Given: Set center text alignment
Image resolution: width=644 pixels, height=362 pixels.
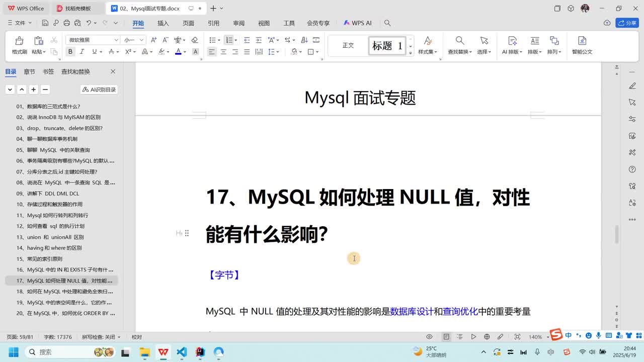Looking at the screenshot, I should click(x=223, y=52).
